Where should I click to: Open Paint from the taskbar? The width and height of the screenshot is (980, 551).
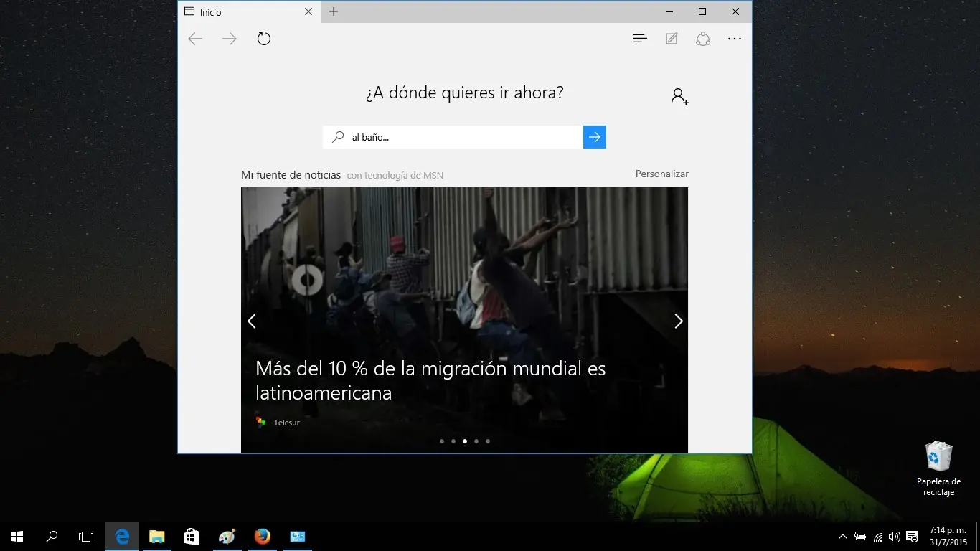(x=227, y=536)
